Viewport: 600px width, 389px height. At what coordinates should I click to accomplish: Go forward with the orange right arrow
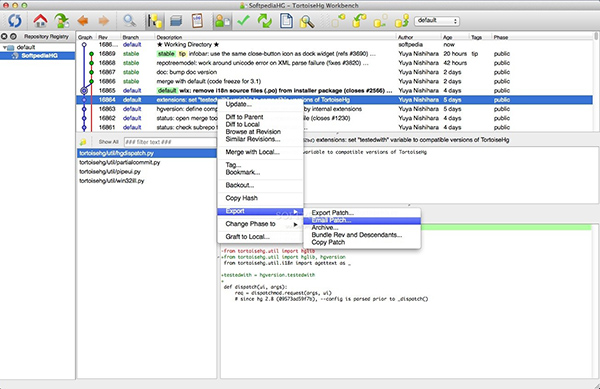click(104, 21)
